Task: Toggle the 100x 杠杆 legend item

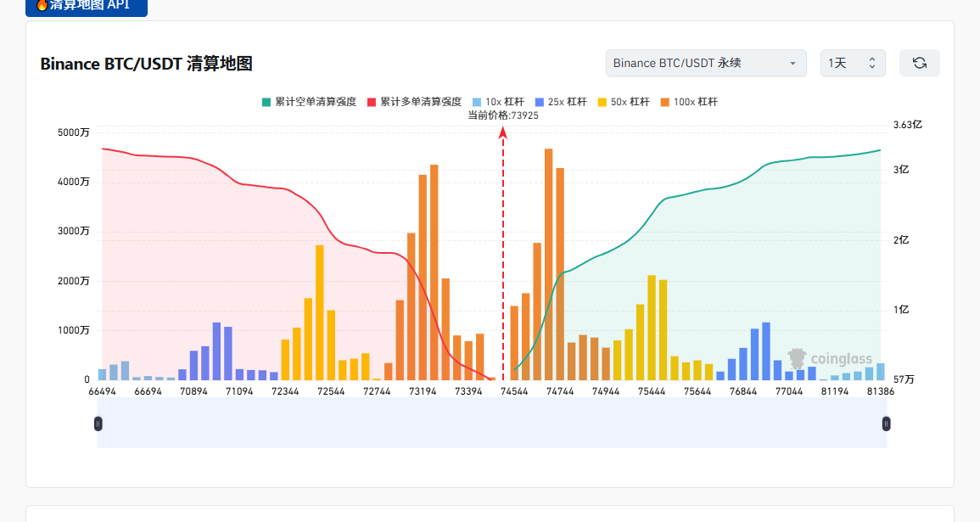Action: 689,102
